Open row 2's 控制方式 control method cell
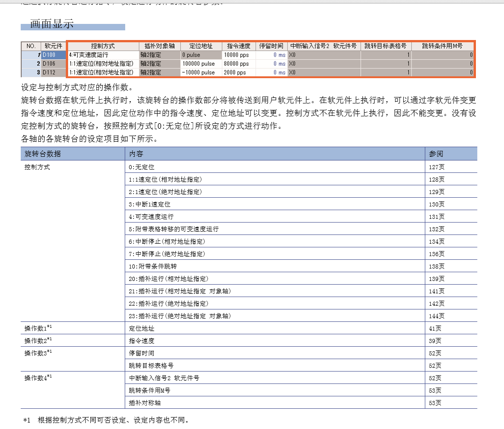Screen dimensions: 504x429 point(103,63)
